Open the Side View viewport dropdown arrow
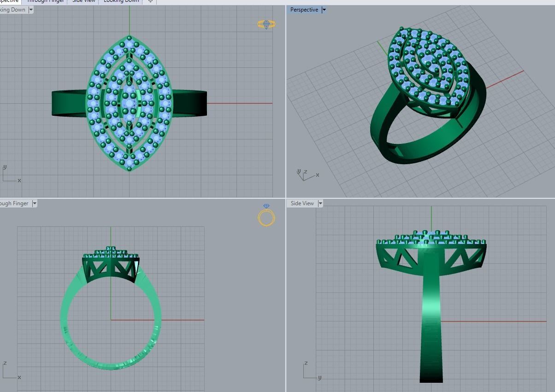Image resolution: width=555 pixels, height=392 pixels. coord(320,203)
